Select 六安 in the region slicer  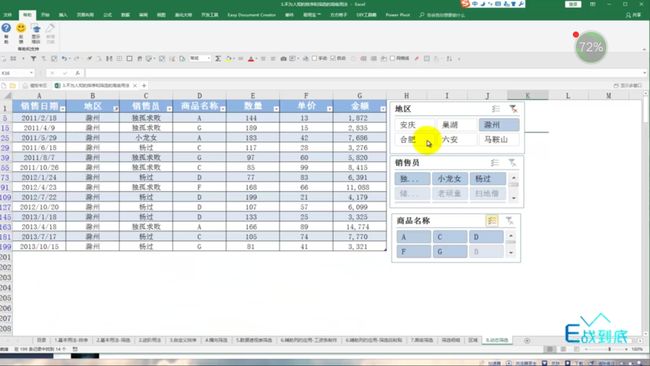point(457,139)
